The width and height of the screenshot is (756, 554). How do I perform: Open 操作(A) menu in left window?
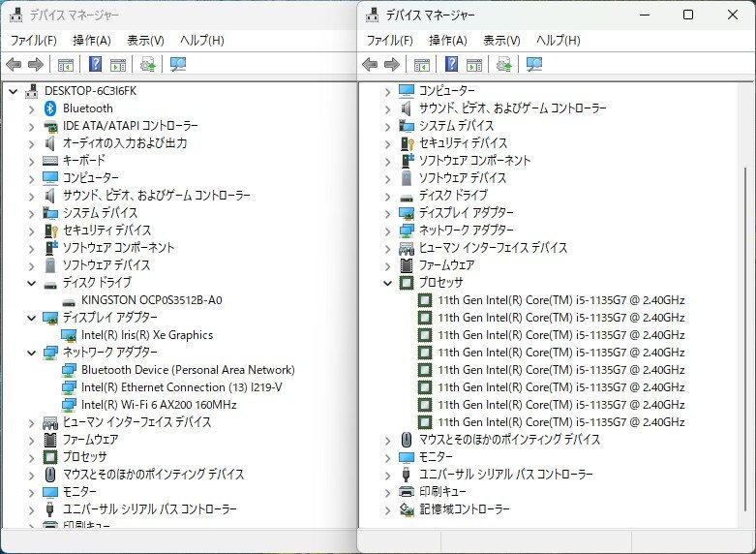(x=91, y=41)
